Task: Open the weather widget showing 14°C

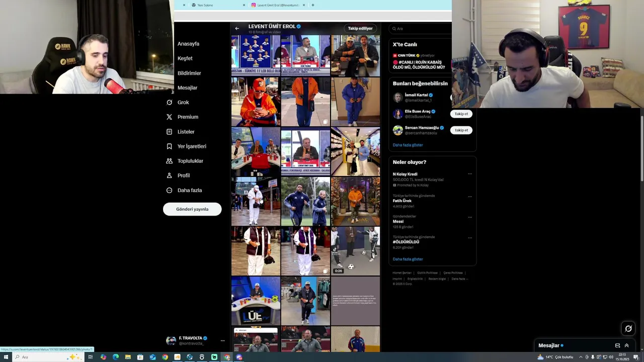Action: [555, 357]
